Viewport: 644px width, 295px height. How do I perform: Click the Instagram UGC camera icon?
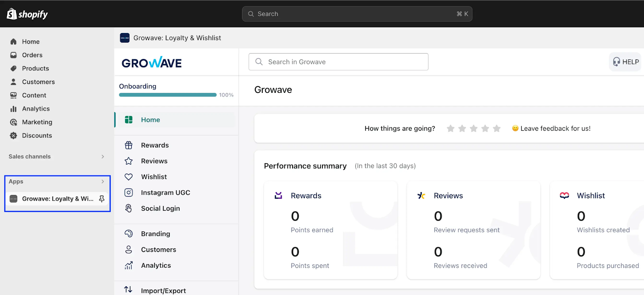[128, 193]
